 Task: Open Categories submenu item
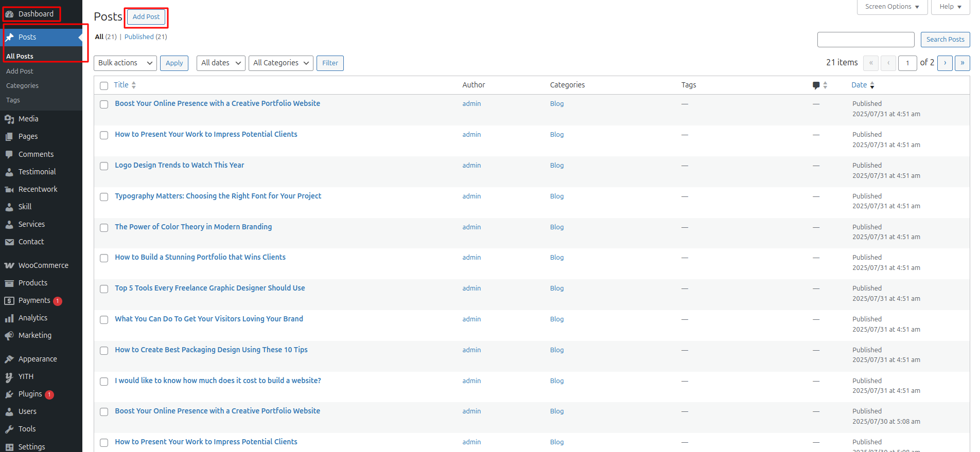point(22,85)
